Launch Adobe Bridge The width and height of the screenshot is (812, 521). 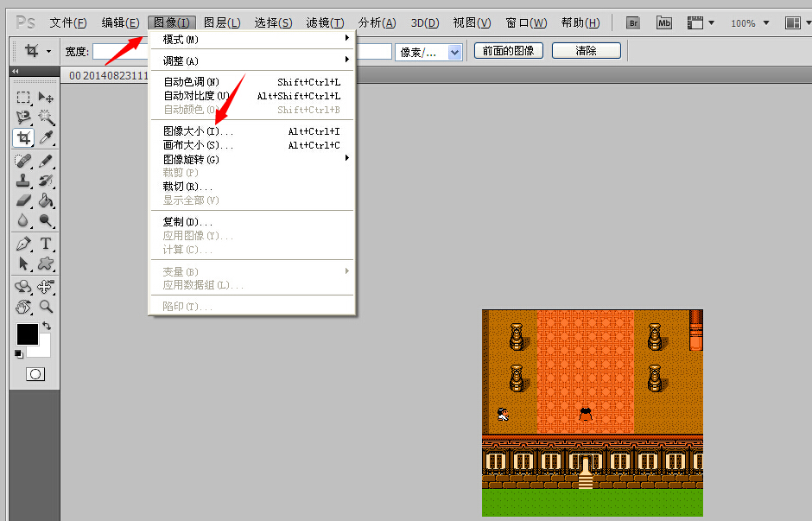click(633, 23)
